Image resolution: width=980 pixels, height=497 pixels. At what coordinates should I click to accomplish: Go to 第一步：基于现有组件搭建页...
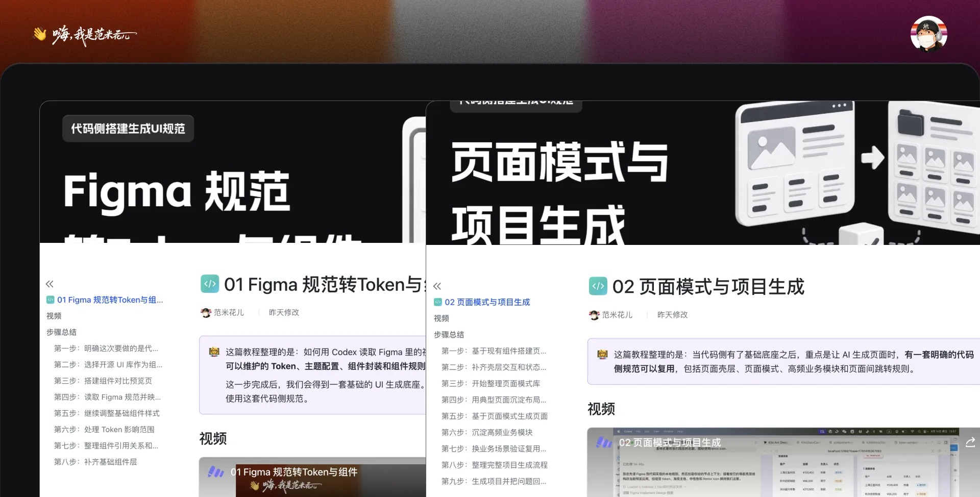click(x=494, y=351)
